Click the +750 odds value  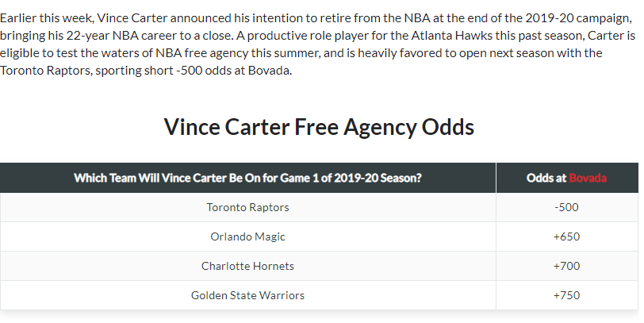[567, 295]
